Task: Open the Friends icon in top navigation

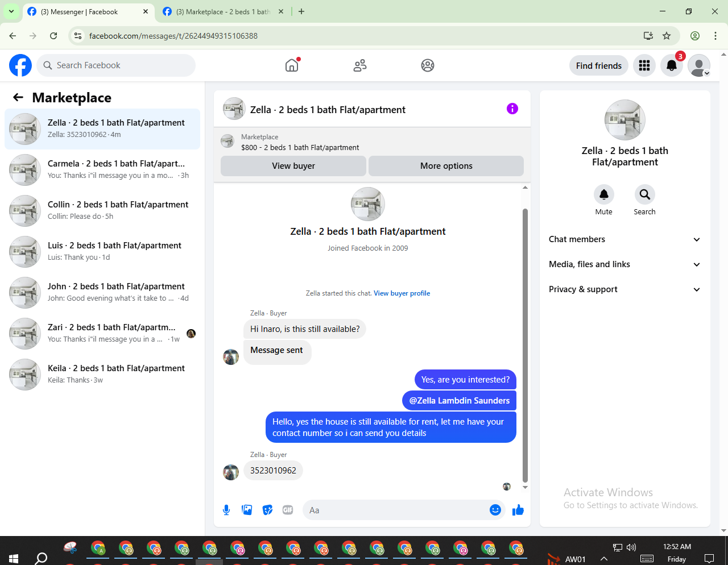Action: (360, 65)
